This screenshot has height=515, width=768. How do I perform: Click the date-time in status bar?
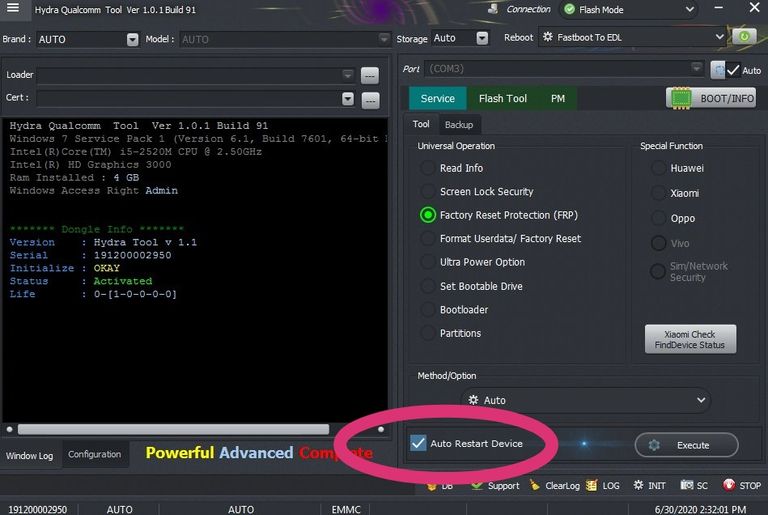point(700,509)
